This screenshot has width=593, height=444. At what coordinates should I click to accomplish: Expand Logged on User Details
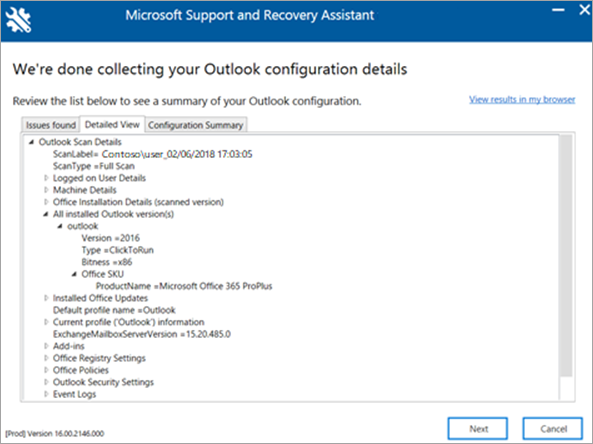coord(46,178)
